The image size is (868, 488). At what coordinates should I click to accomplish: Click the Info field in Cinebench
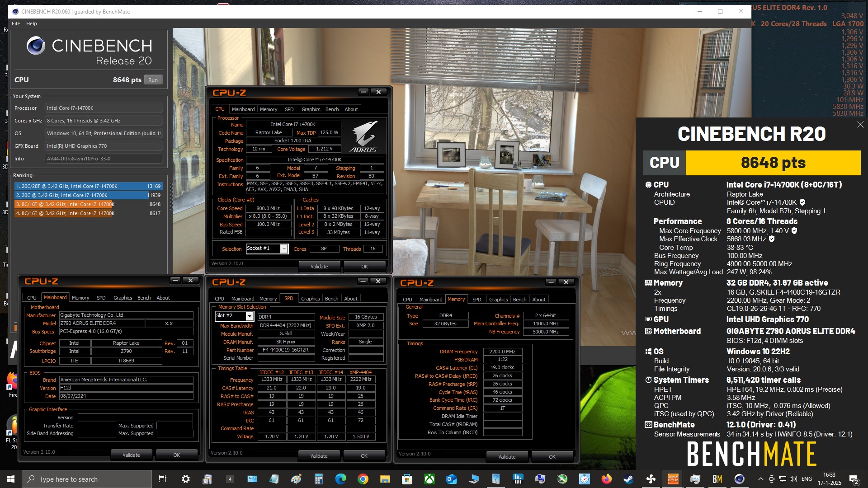104,159
